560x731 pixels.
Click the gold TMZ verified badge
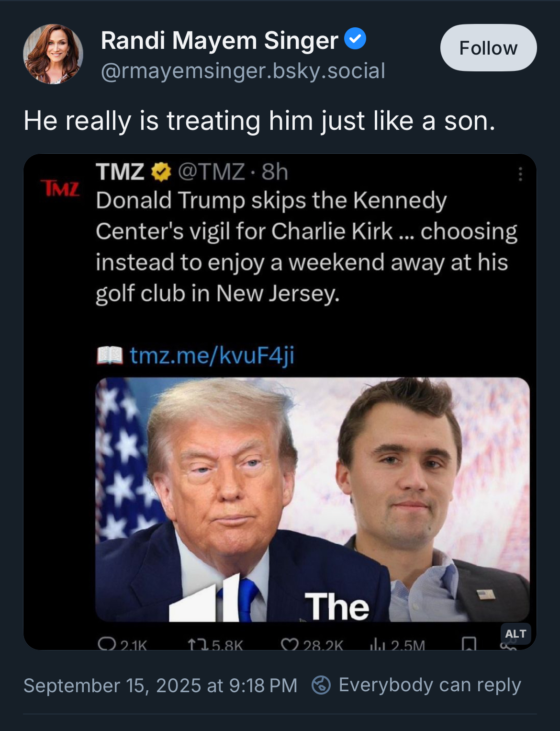pyautogui.click(x=161, y=172)
